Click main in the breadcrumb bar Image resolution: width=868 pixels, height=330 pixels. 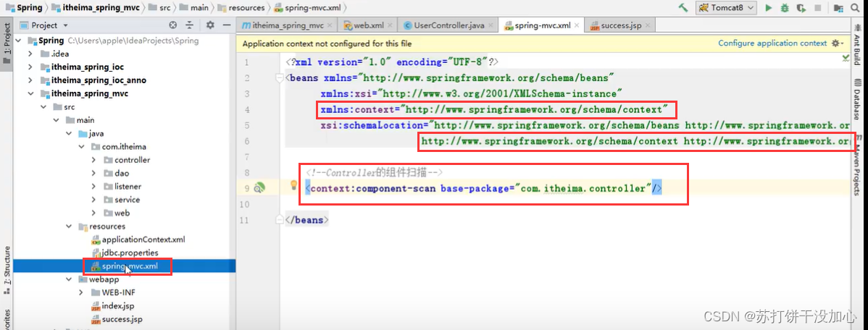tap(194, 8)
